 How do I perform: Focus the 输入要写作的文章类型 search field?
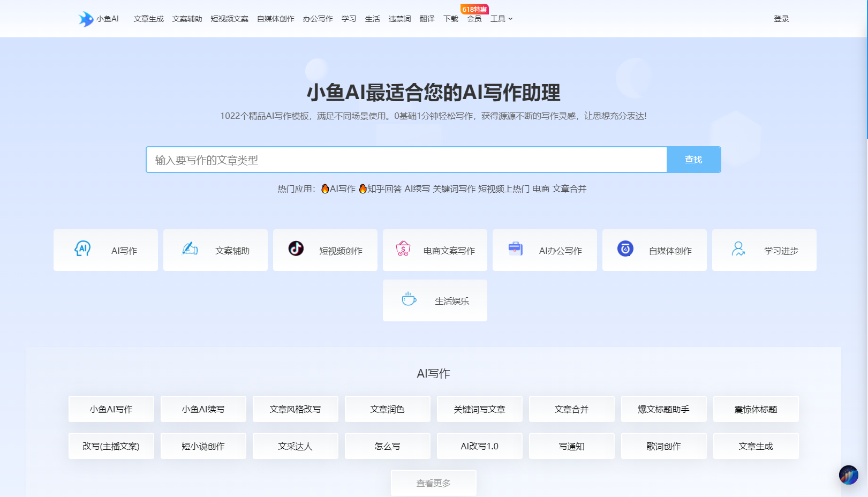pyautogui.click(x=406, y=160)
